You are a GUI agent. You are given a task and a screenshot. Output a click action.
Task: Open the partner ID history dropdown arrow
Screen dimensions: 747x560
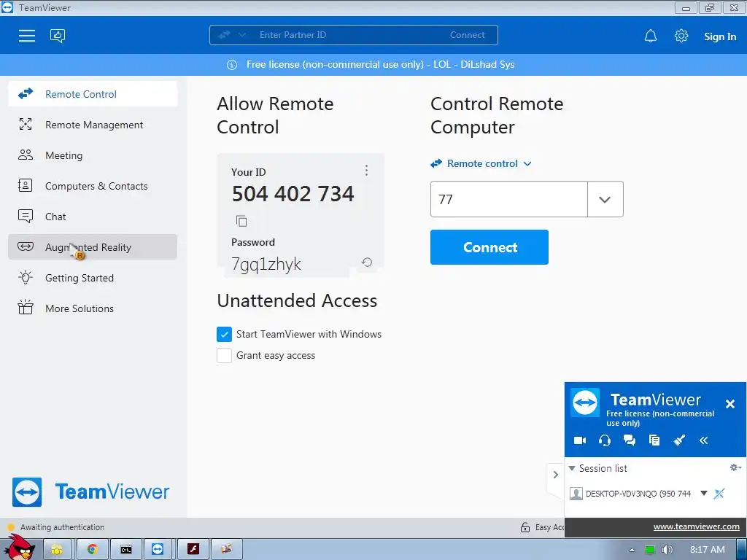point(605,199)
